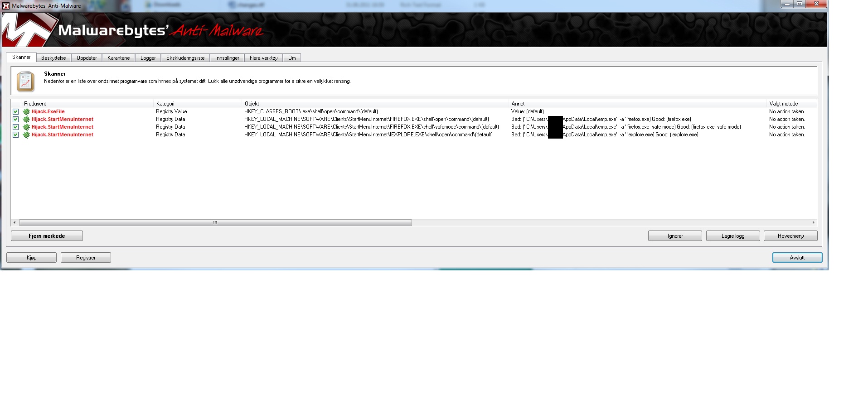Click the Skanner clipboard icon
868x394 pixels.
pos(25,81)
